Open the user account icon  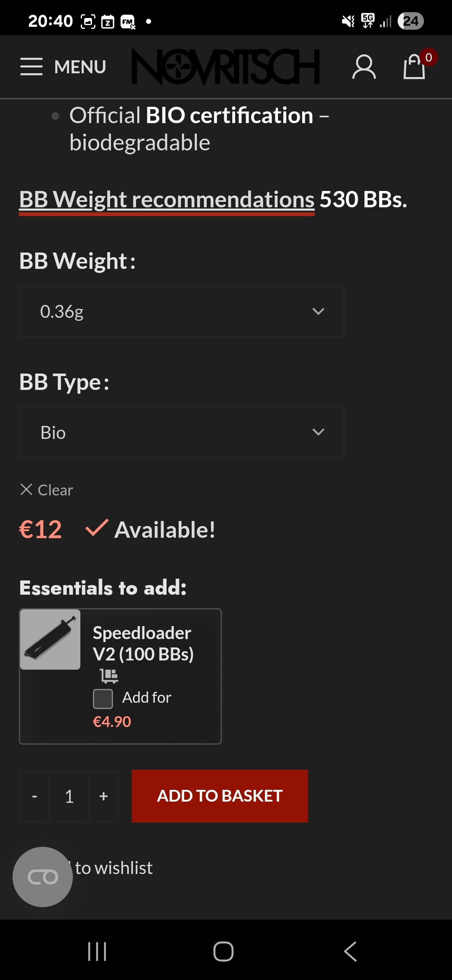point(364,67)
